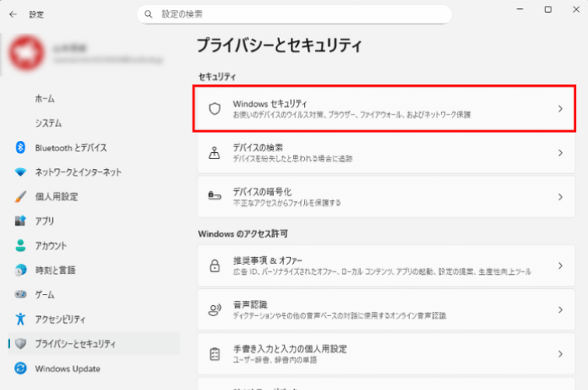Click the search magnifier icon

(x=149, y=14)
